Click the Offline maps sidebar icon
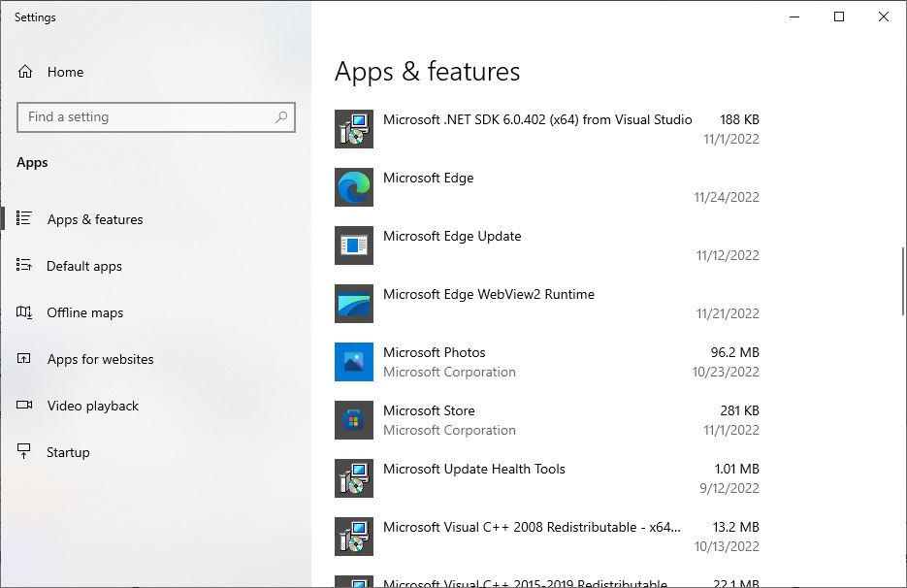The image size is (907, 588). pyautogui.click(x=24, y=312)
